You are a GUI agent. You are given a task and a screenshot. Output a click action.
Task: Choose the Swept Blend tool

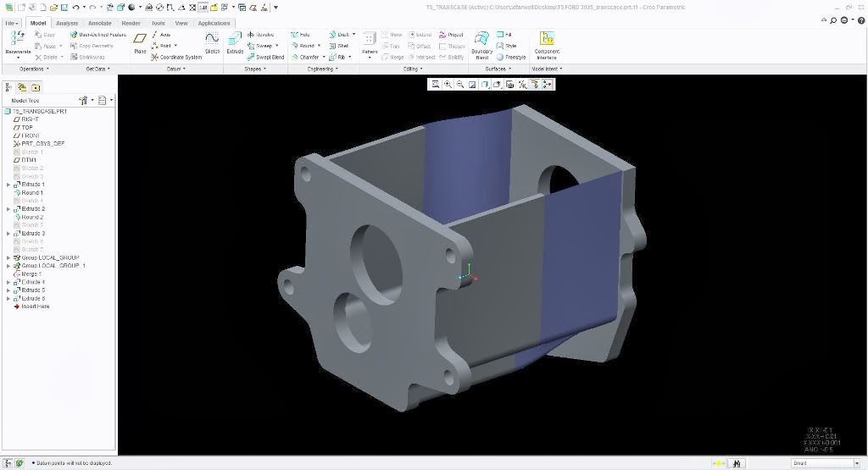coord(265,57)
